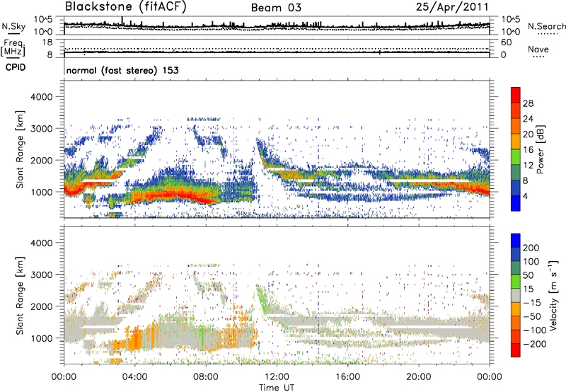This screenshot has height=392, width=566.
Task: Click the red bottom segment of Velocity colorbar
Action: [516, 350]
